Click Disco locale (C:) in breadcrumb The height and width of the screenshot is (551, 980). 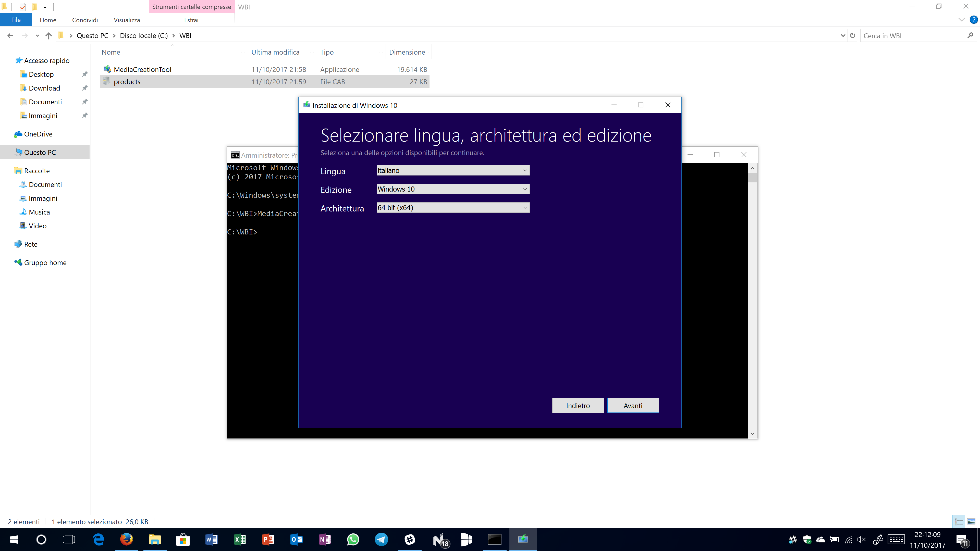coord(143,35)
